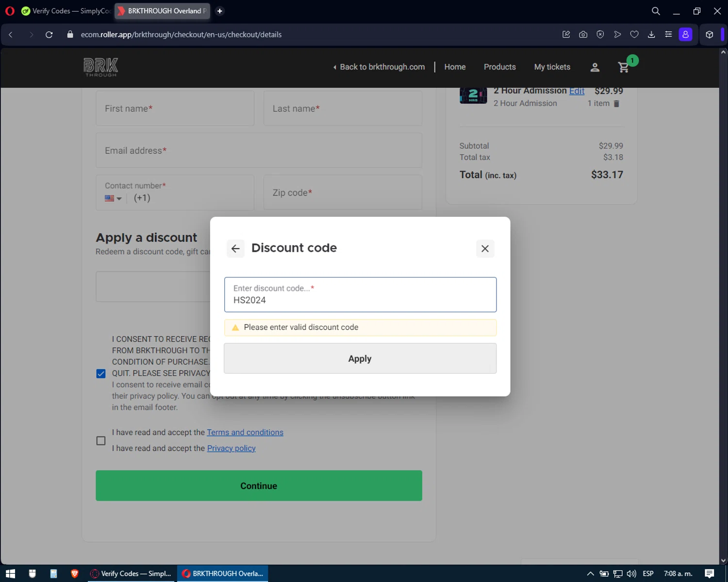This screenshot has height=582, width=728.
Task: Open Verify Codes taskbar window
Action: (131, 574)
